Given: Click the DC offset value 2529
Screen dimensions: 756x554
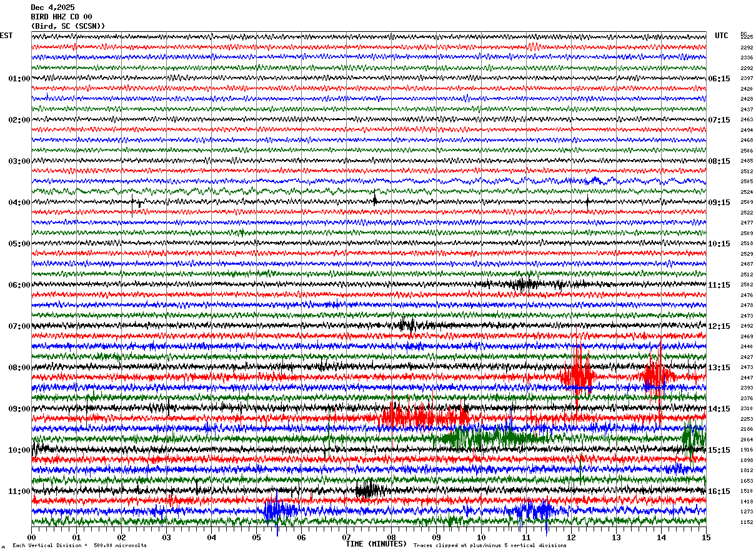Looking at the screenshot, I should click(x=747, y=254).
